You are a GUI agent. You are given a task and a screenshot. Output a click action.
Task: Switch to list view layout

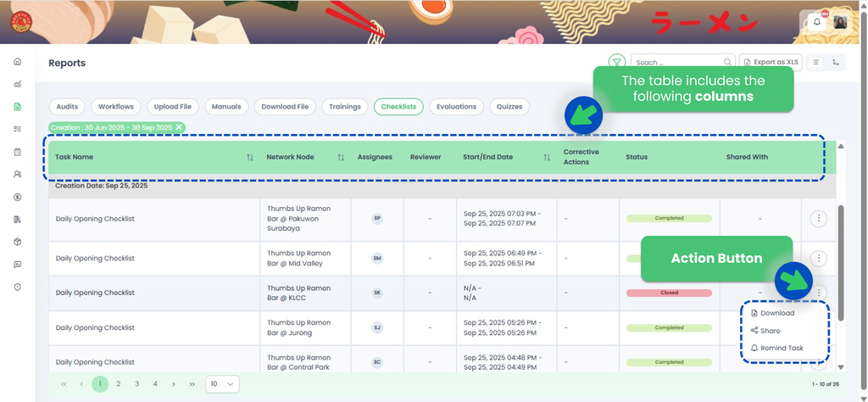[x=815, y=62]
